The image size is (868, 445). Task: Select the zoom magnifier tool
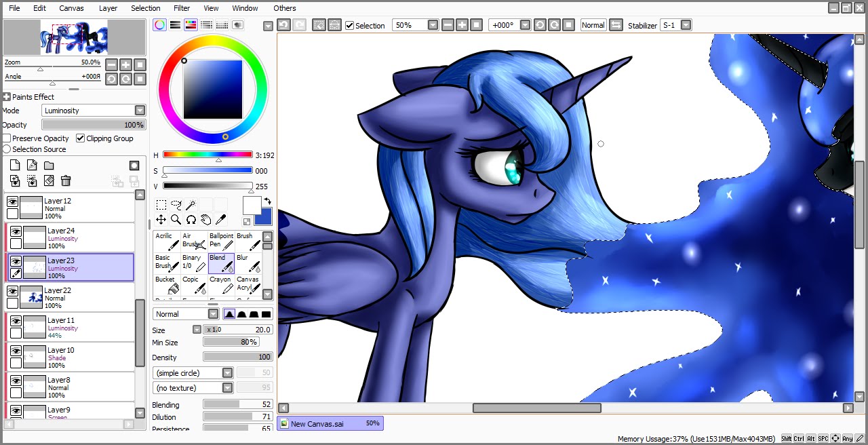(176, 219)
